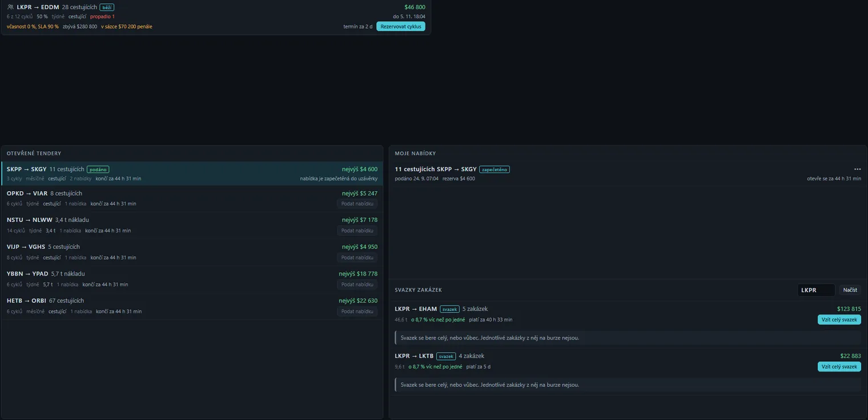Click the nejvýš $7 178 amount
This screenshot has width=868, height=420.
coord(360,220)
